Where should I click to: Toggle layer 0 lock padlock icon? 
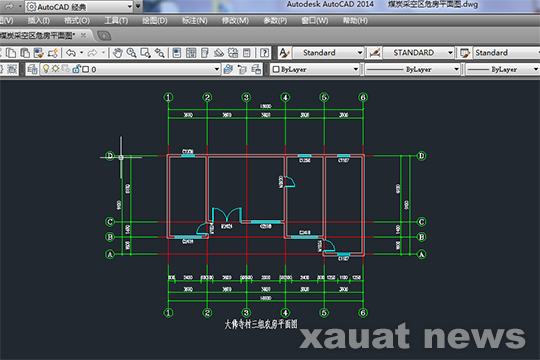76,69
